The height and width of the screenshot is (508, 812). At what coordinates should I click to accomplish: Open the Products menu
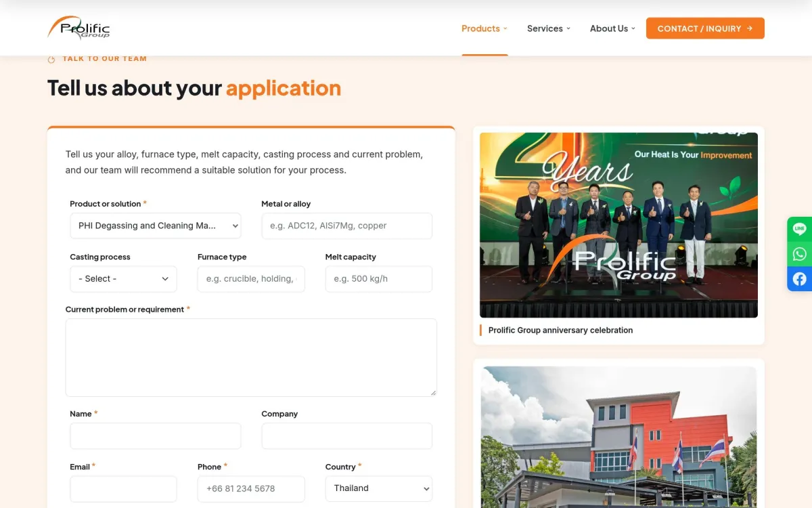click(484, 28)
